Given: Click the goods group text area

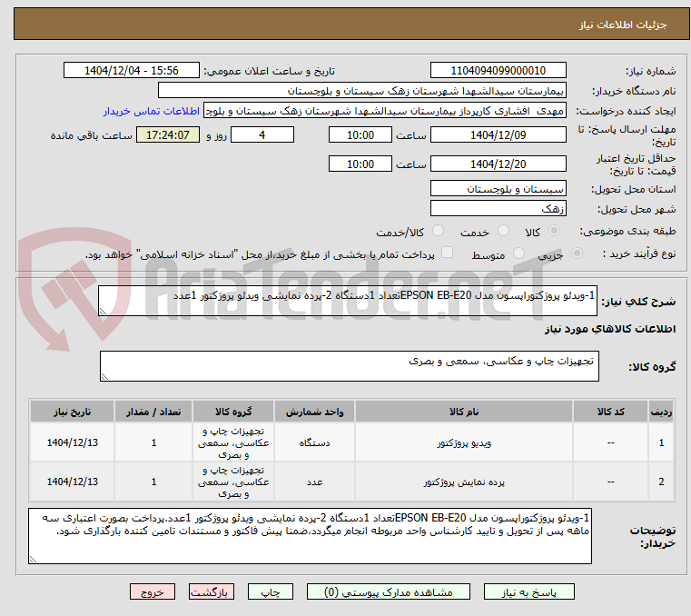Looking at the screenshot, I should tap(350, 366).
